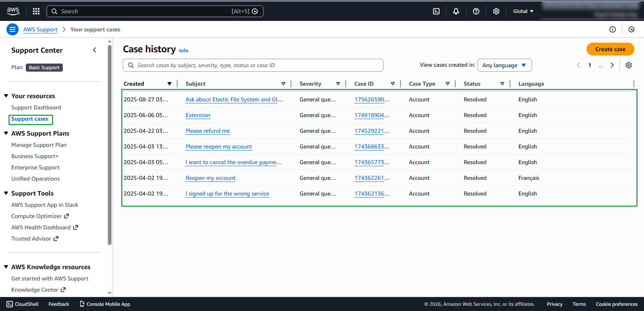Image resolution: width=644 pixels, height=311 pixels.
Task: Sort by Severity column arrow
Action: (x=338, y=84)
